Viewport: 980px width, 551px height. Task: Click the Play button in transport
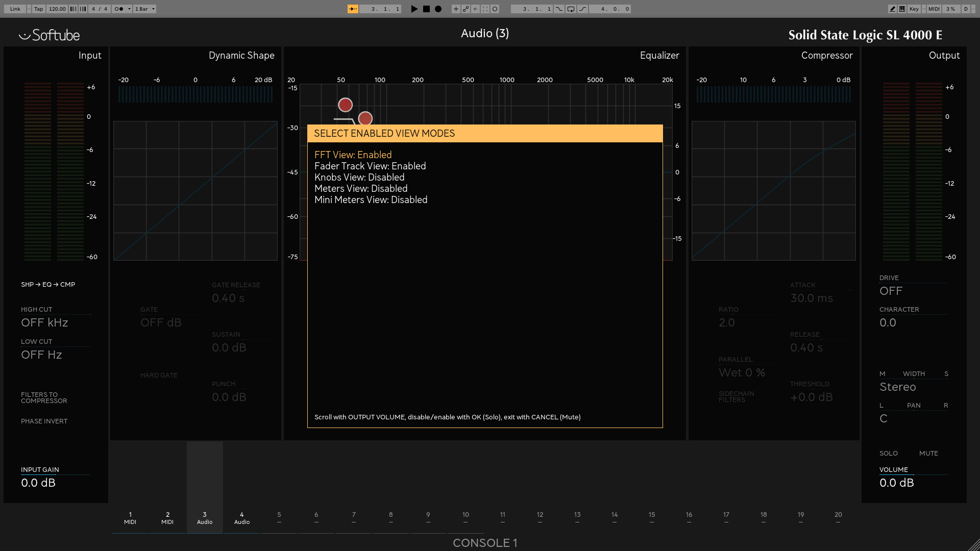[x=414, y=9]
